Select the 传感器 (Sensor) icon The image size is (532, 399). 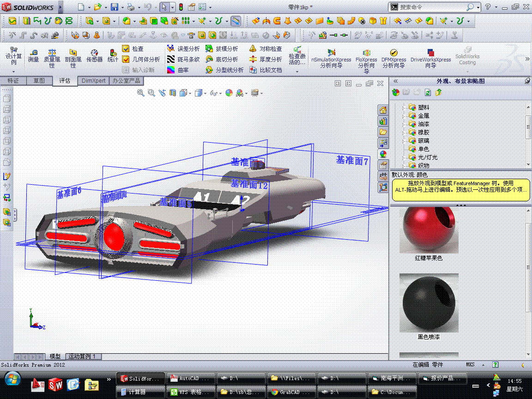click(x=94, y=53)
